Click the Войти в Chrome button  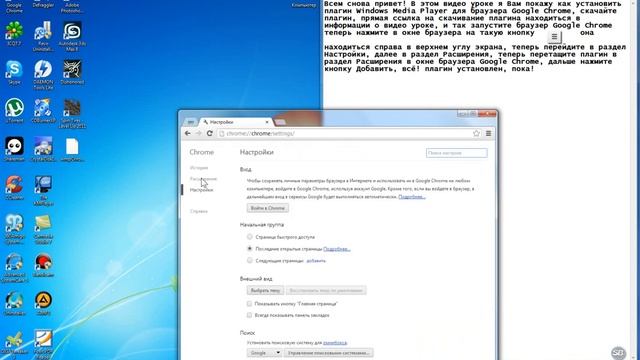point(268,208)
